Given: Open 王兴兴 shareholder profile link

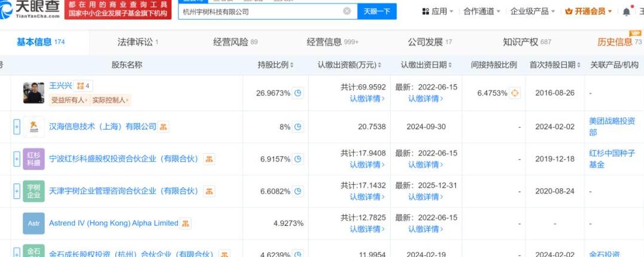Looking at the screenshot, I should (60, 85).
